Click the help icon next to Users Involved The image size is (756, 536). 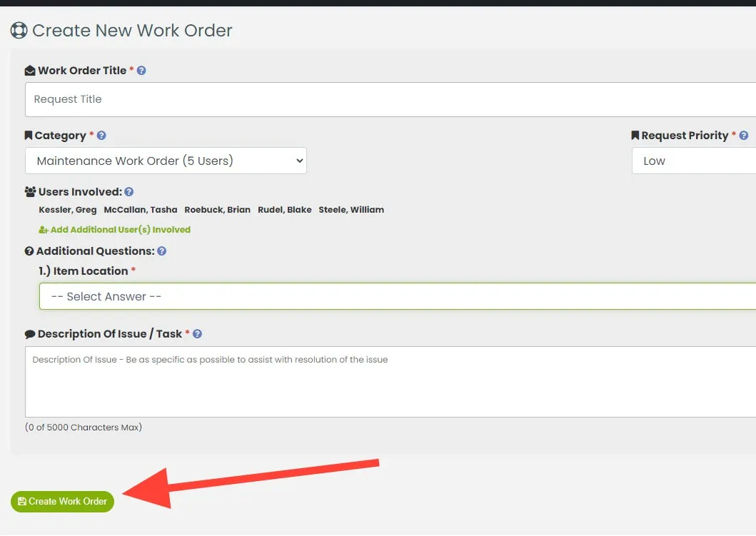128,192
